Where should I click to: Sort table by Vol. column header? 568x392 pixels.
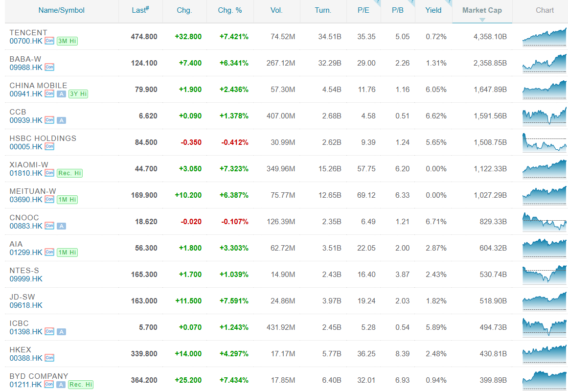pos(276,10)
